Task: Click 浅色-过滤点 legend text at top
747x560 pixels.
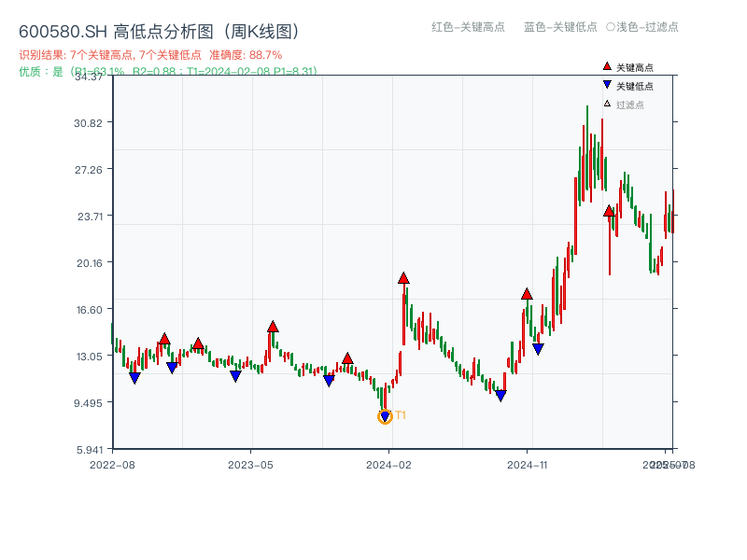Action: [x=647, y=27]
